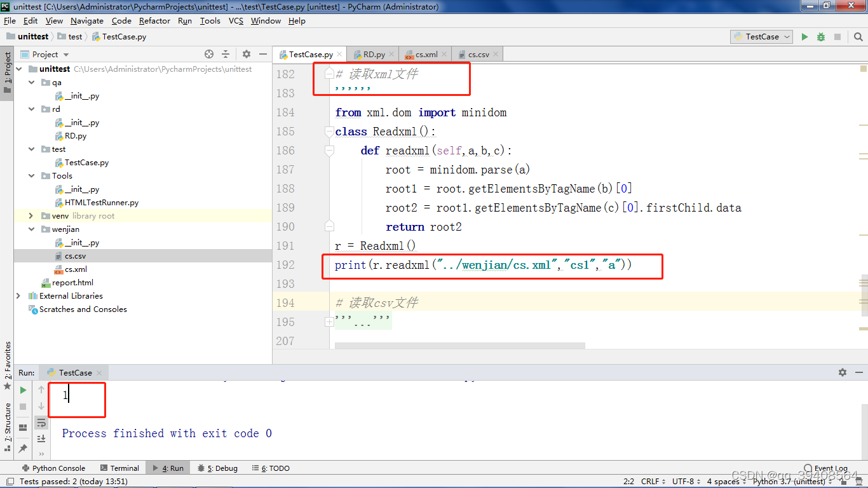Start debugging with the top toolbar bug icon

(x=821, y=37)
